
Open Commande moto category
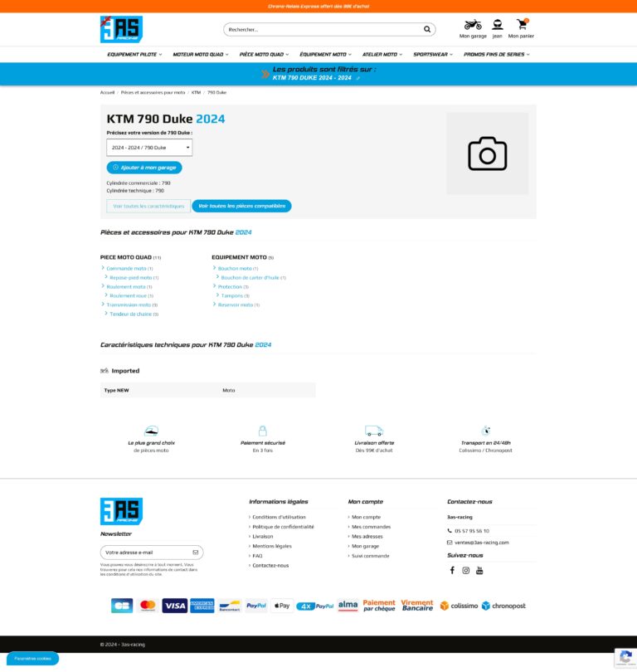126,268
